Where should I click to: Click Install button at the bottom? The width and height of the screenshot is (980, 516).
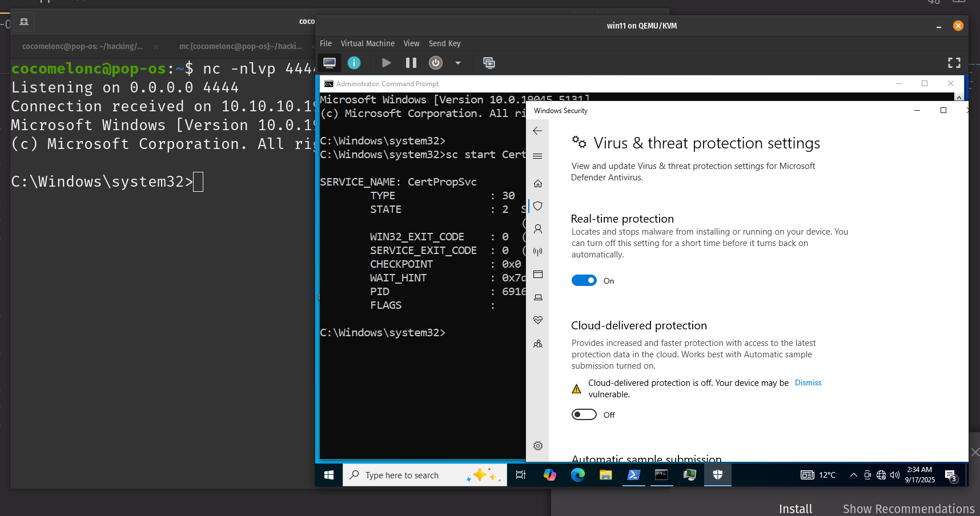tap(796, 509)
